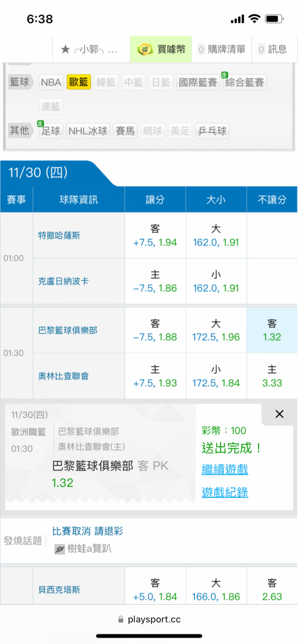Select 客 2.63 moneyline for 貝西克塔斯
The image size is (298, 644).
[272, 590]
